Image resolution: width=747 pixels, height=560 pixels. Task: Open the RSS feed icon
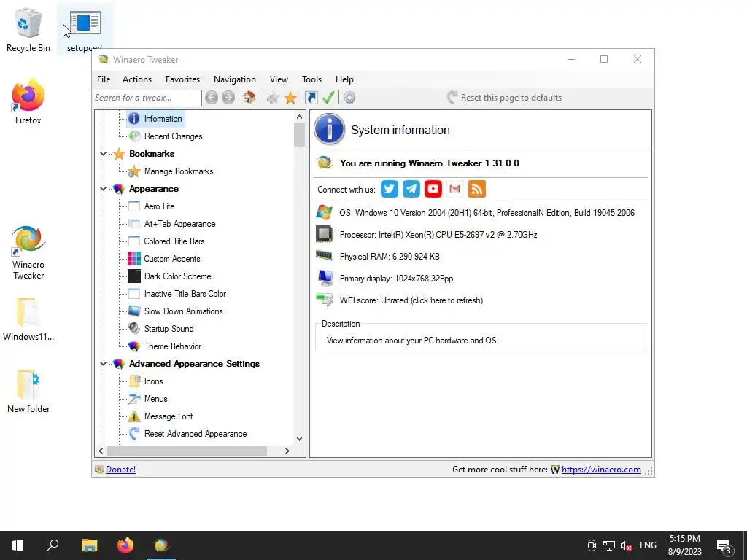tap(477, 189)
